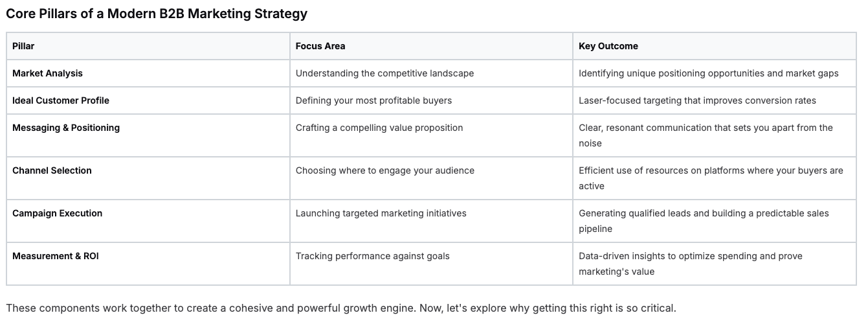Click 'Tracking performance against goals' cell
The width and height of the screenshot is (868, 324).
431,264
